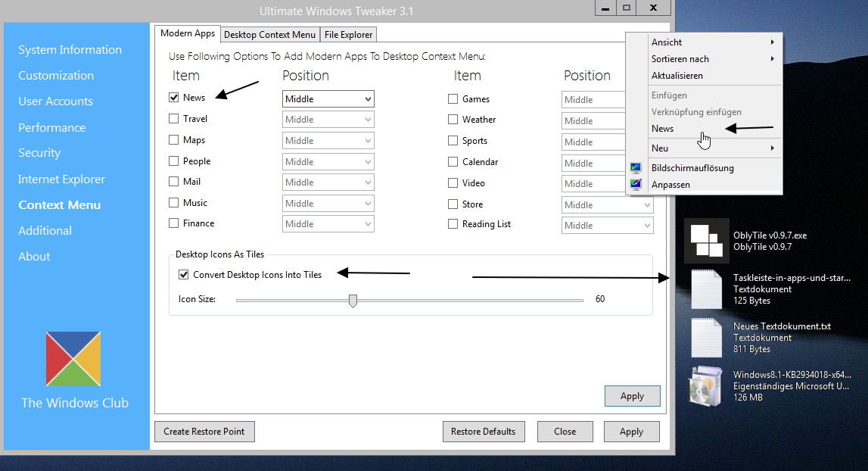Expand the Mail row Position dropdown
Screen dimensions: 868x471
pyautogui.click(x=328, y=182)
